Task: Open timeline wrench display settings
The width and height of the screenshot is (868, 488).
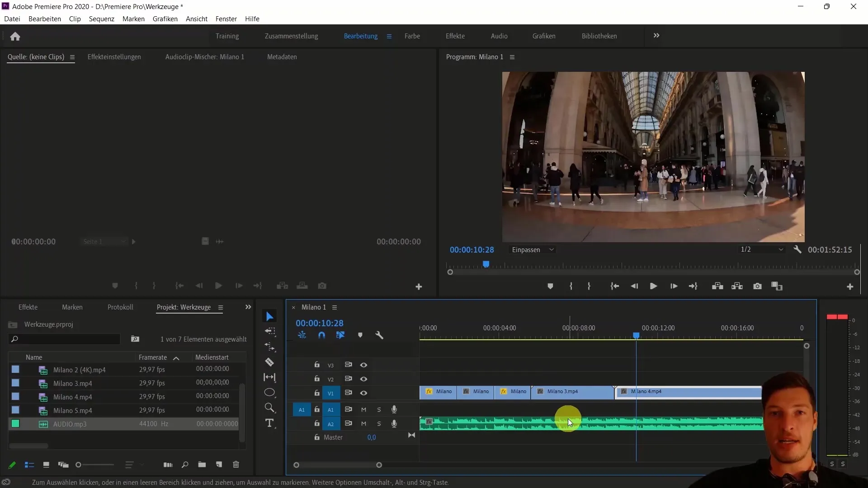Action: (379, 335)
